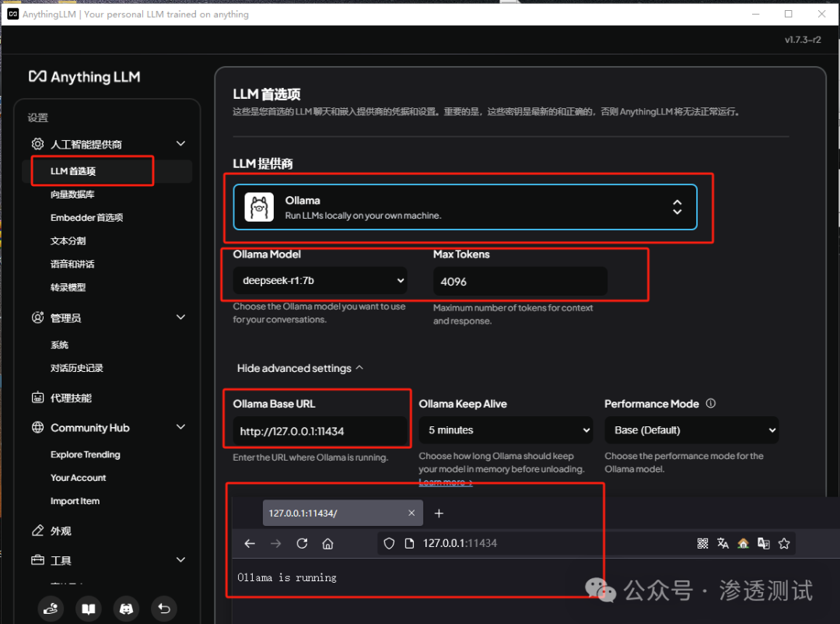Click the browser back arrow
This screenshot has height=624, width=840.
click(250, 544)
